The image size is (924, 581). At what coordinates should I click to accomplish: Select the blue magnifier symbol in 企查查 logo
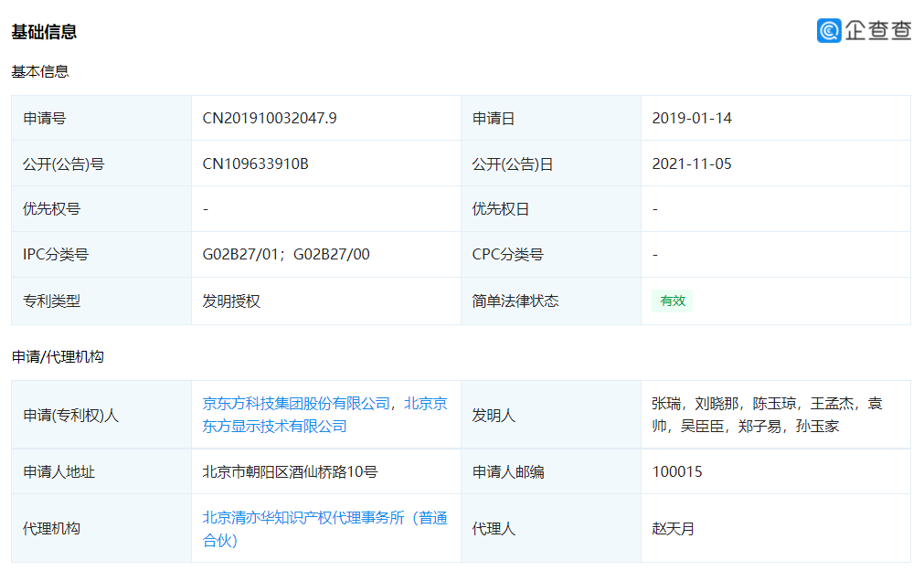828,30
